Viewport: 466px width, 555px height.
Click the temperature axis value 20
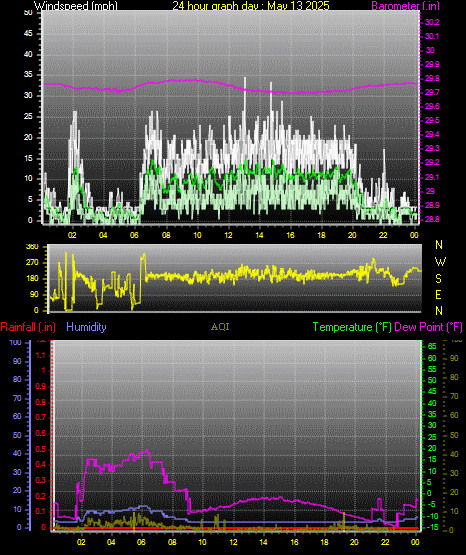432,448
